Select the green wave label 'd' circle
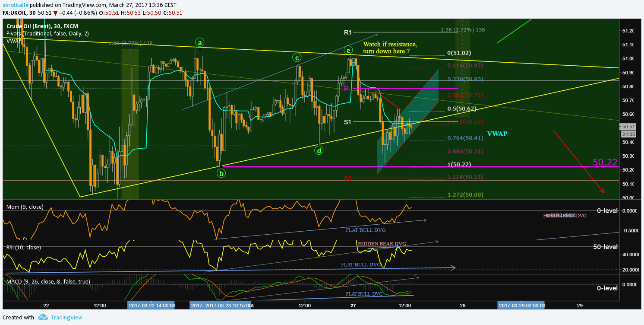644x325 pixels. [x=319, y=150]
